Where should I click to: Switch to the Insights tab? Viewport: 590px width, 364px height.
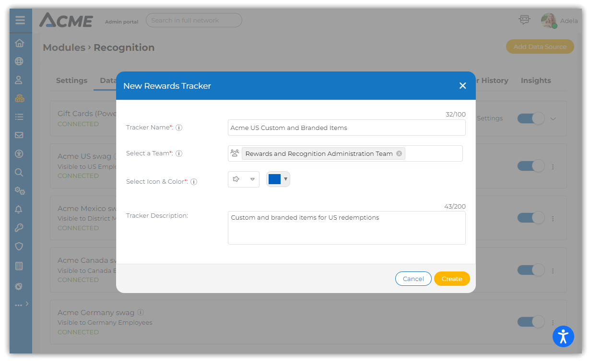[535, 81]
